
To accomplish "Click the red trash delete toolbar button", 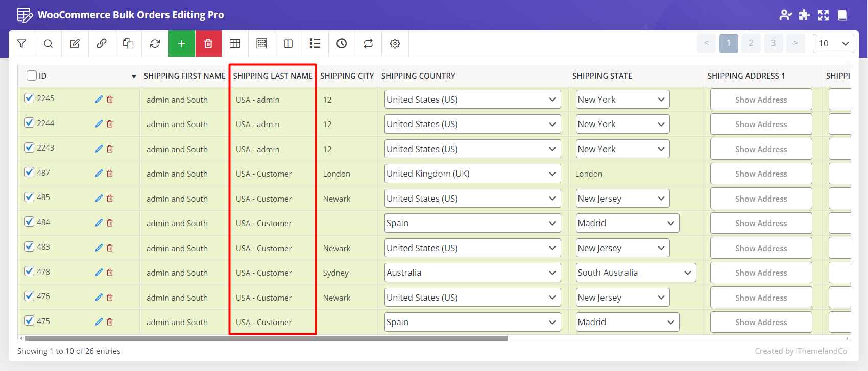I will 208,44.
